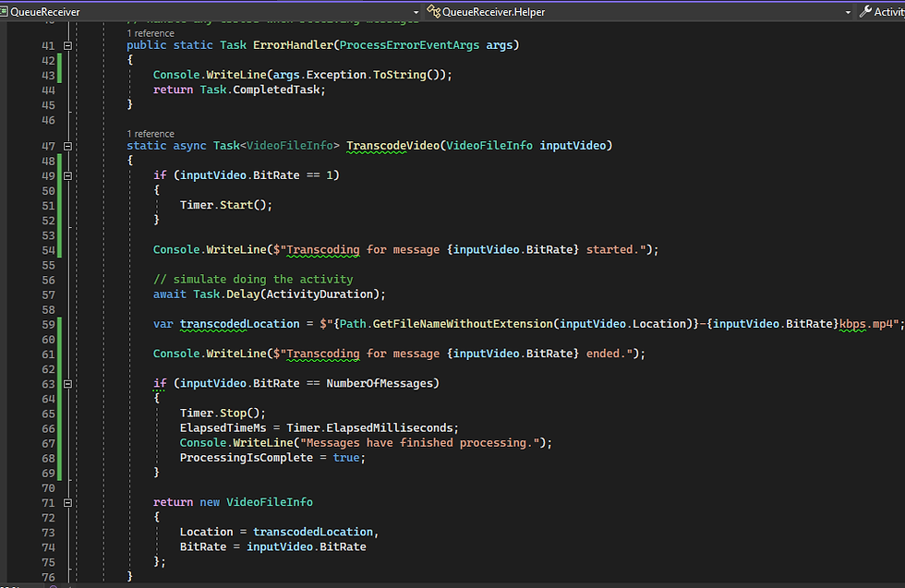Screen dimensions: 905x588
Task: Click 'Timer.ElapsedMilliseconds' on line 66
Action: pyautogui.click(x=369, y=428)
